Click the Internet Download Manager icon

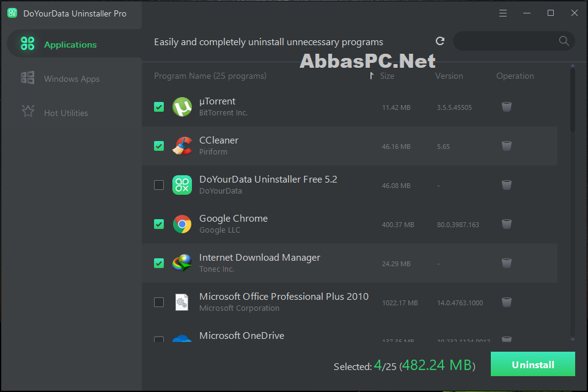[x=182, y=263]
